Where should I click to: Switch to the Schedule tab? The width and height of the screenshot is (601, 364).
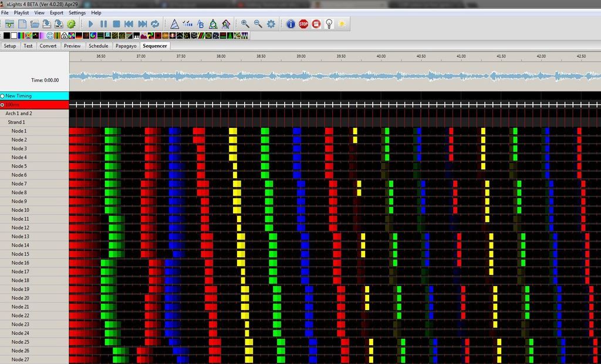pos(99,46)
